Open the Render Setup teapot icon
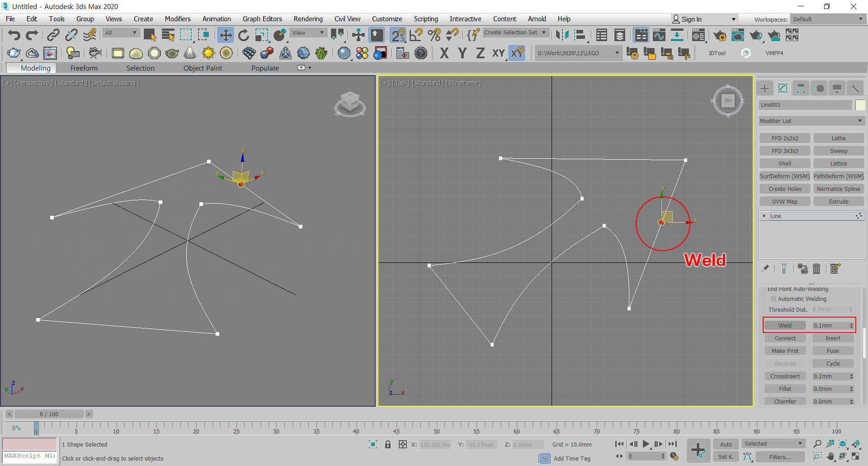 (720, 35)
